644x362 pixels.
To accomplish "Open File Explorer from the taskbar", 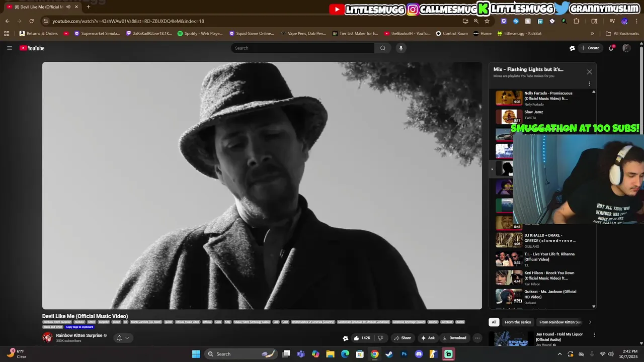I will [330, 354].
